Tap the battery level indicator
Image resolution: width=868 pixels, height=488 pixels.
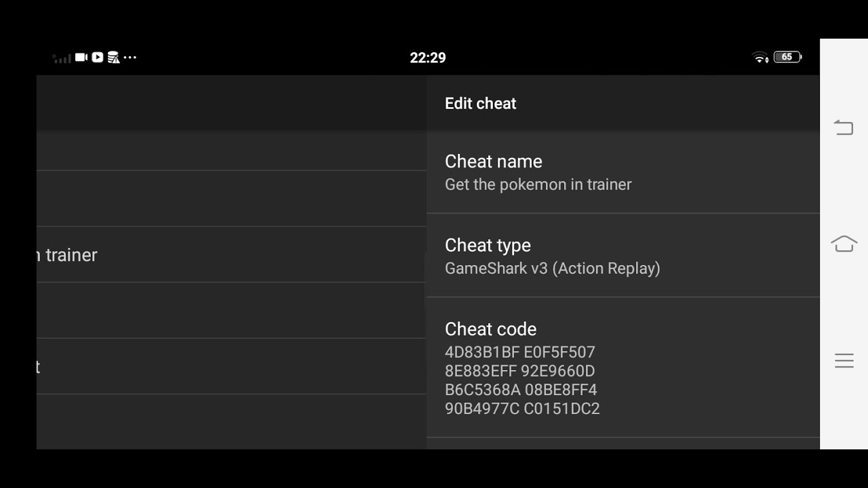tap(787, 58)
